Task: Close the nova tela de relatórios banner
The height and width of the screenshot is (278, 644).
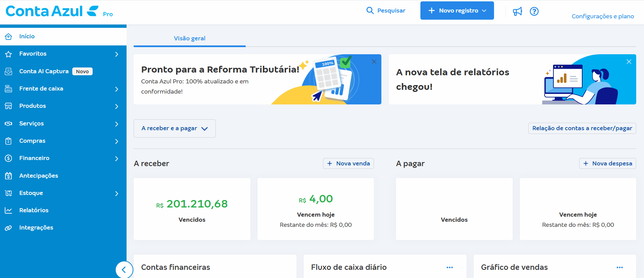Action: coord(629,62)
